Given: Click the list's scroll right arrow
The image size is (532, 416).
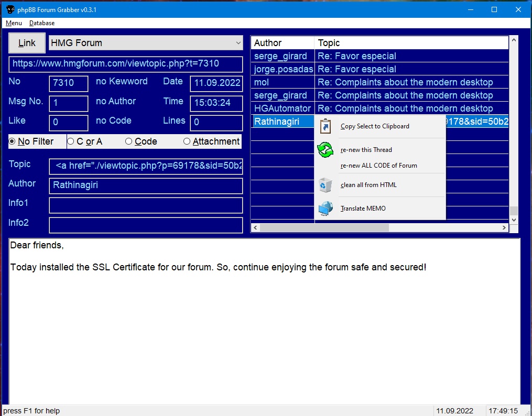Looking at the screenshot, I should coord(504,228).
